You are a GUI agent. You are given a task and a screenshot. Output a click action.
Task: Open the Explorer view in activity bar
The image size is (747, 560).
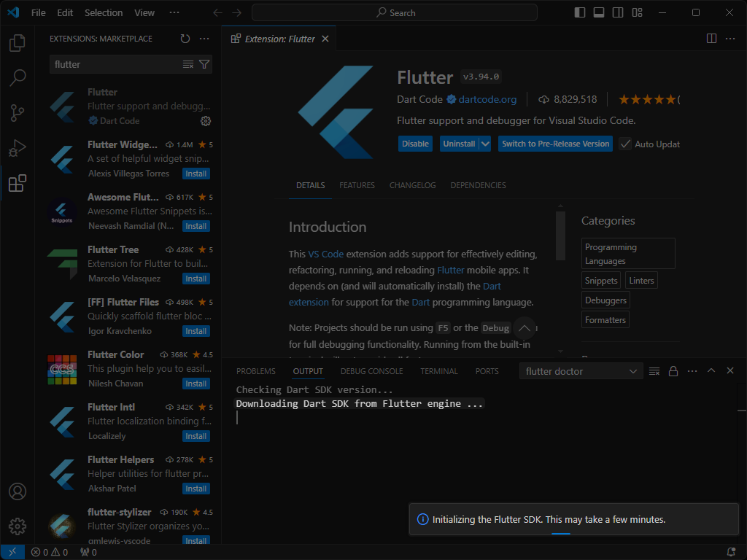click(x=18, y=43)
